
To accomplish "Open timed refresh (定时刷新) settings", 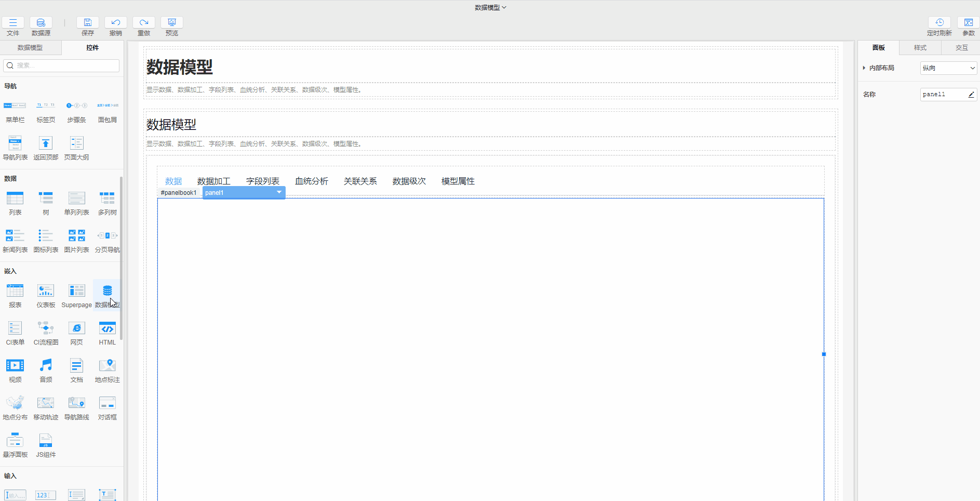I will pyautogui.click(x=939, y=23).
